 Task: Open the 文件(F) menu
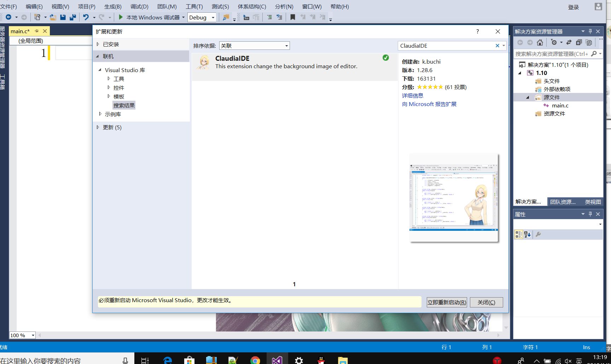pyautogui.click(x=8, y=7)
